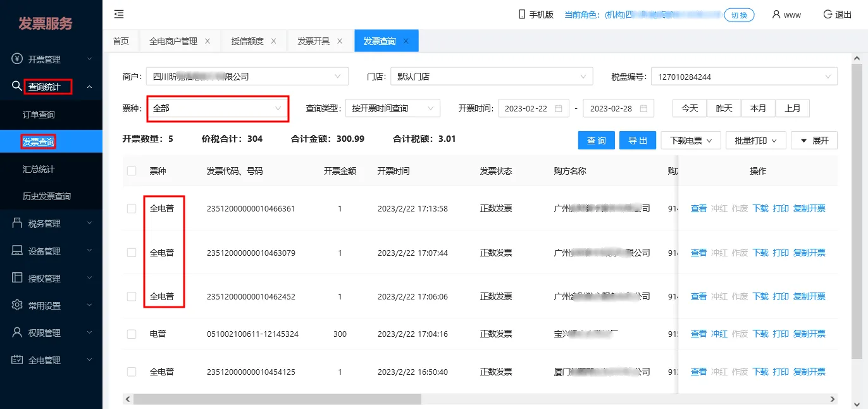Click the www user account icon
The width and height of the screenshot is (868, 409).
(776, 15)
